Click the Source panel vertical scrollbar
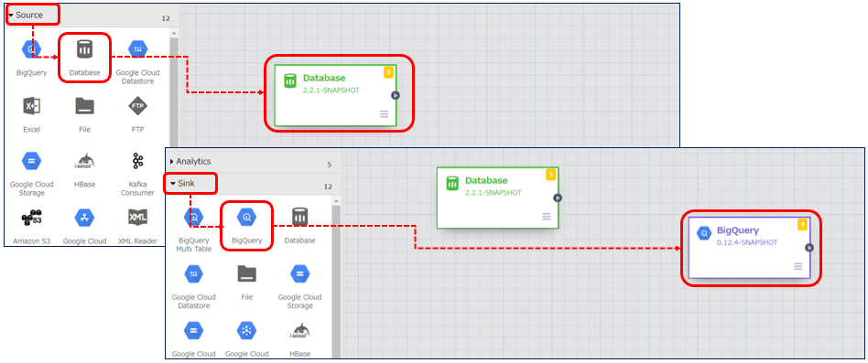868x363 pixels. (174, 138)
